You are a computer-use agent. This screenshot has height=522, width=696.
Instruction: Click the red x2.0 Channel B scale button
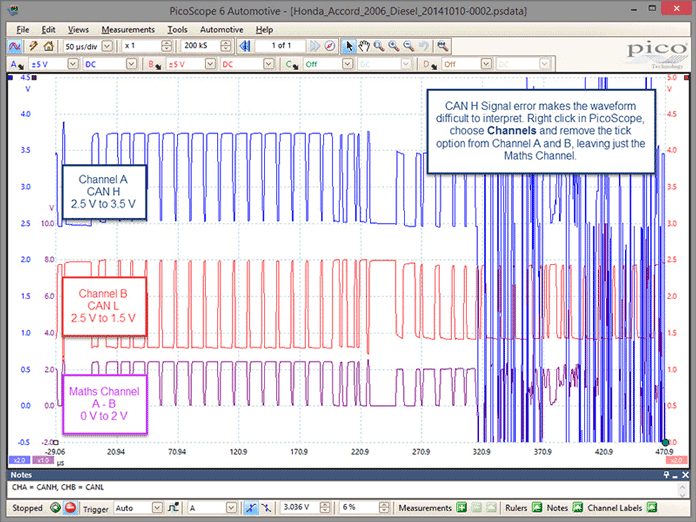(x=677, y=460)
